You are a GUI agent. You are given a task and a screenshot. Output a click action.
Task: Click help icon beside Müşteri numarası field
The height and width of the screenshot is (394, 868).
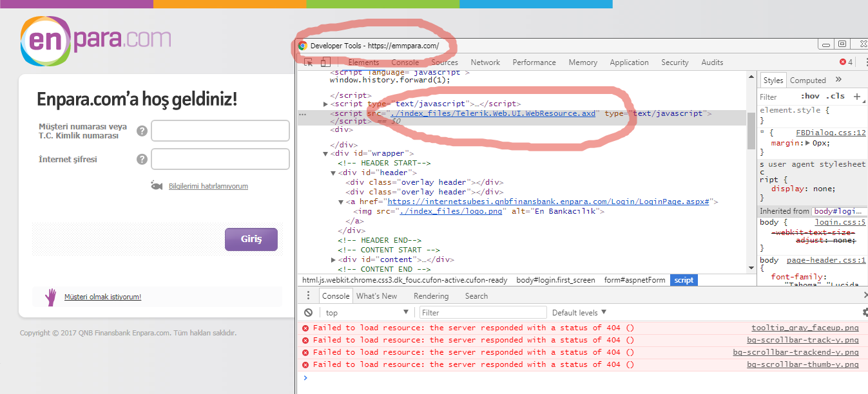(142, 131)
